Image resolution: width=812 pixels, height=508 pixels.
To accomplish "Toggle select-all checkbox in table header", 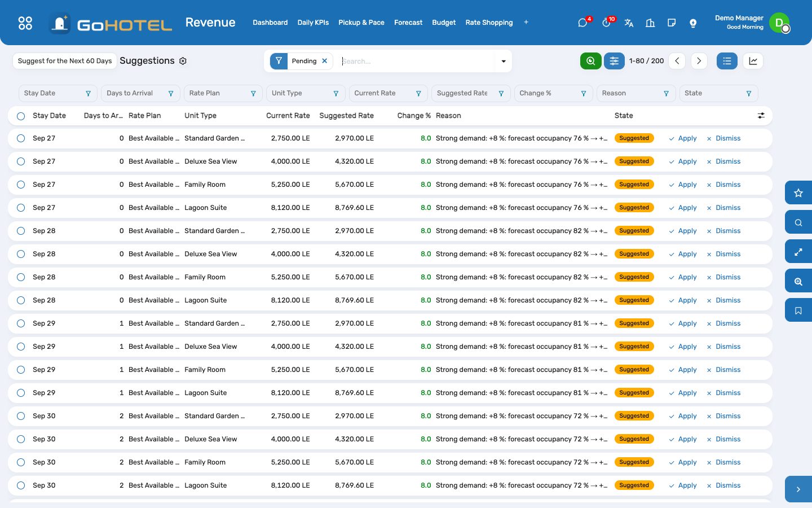I will point(21,116).
